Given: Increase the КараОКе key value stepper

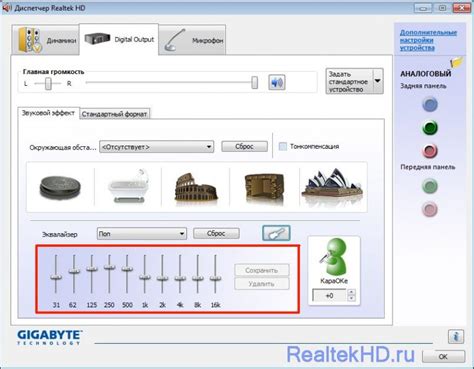Looking at the screenshot, I should 351,292.
